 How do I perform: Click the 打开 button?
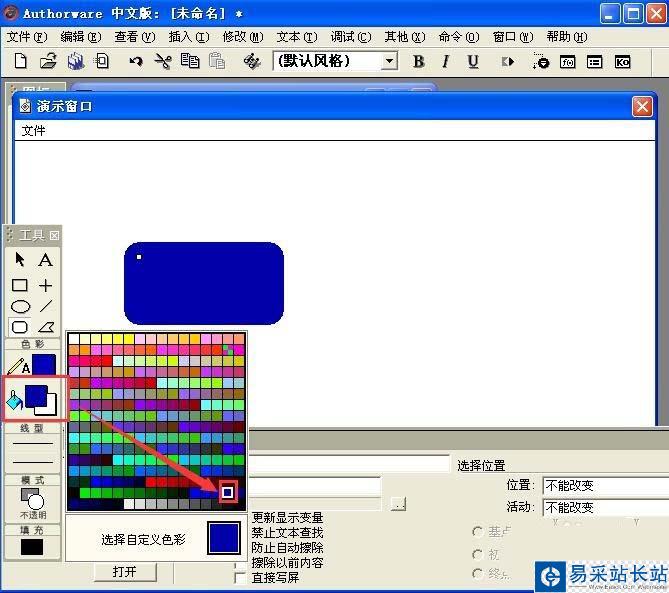point(125,572)
